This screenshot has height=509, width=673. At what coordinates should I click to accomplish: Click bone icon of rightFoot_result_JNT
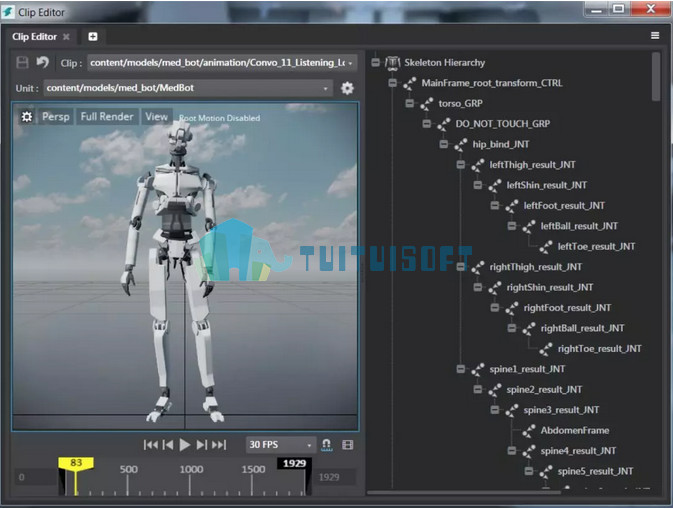pyautogui.click(x=512, y=309)
